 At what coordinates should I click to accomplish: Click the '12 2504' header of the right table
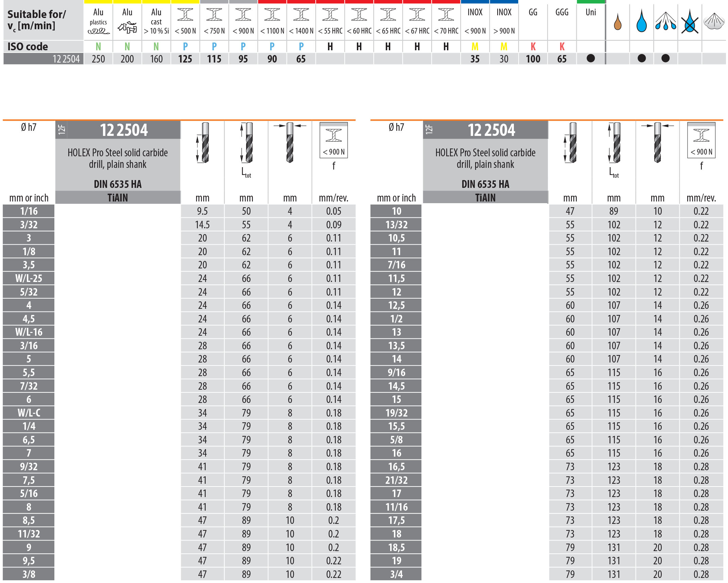click(491, 130)
